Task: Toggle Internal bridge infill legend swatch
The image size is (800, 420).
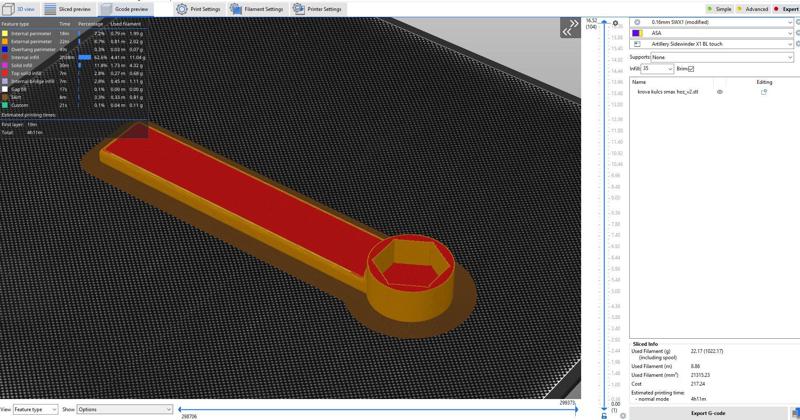Action: tap(5, 81)
